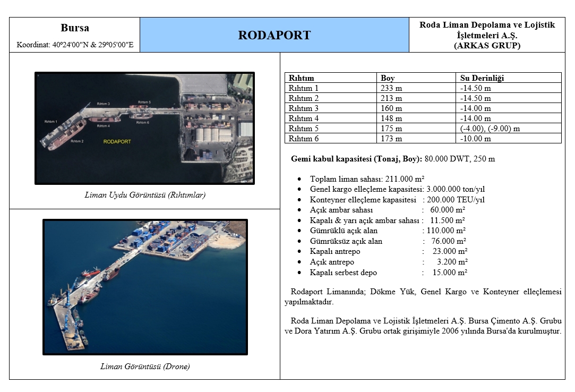Click the 148 m length cell
Image resolution: width=575 pixels, height=392 pixels.
tap(416, 118)
